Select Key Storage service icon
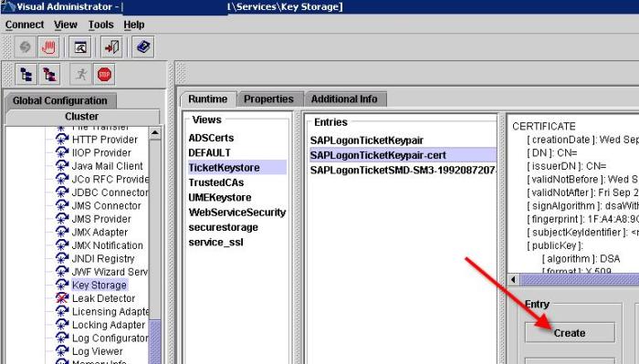The width and height of the screenshot is (639, 364). pos(62,285)
